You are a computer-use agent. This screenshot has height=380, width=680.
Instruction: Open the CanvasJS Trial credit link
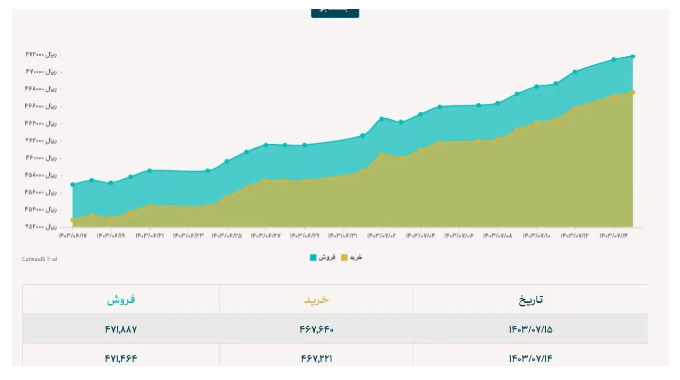tap(39, 259)
